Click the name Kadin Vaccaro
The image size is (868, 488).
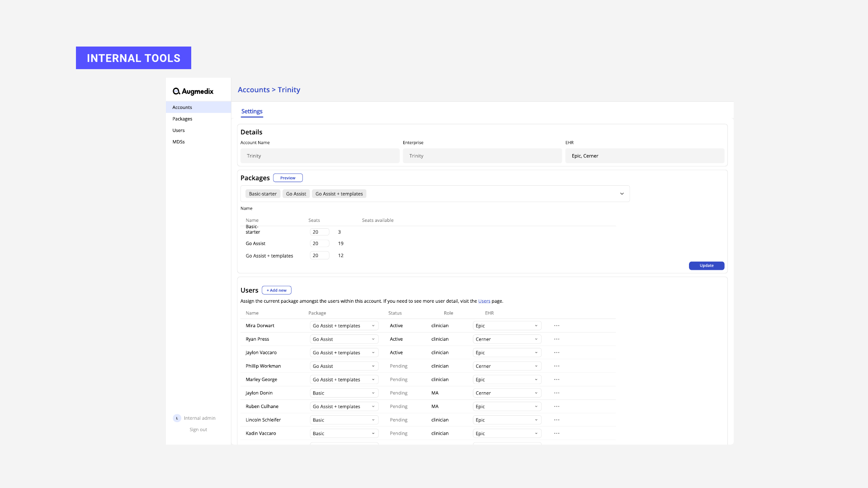[261, 433]
